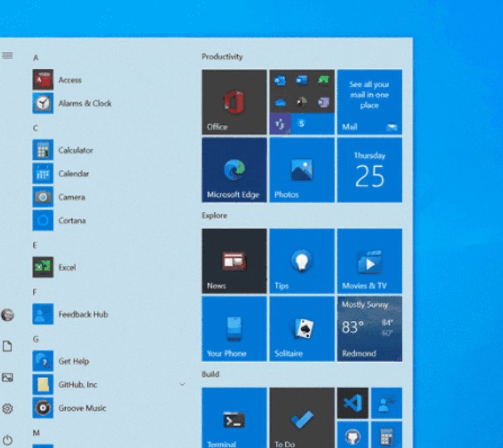Viewport: 503px width, 448px height.
Task: Open the Terminal tile
Action: pyautogui.click(x=234, y=418)
